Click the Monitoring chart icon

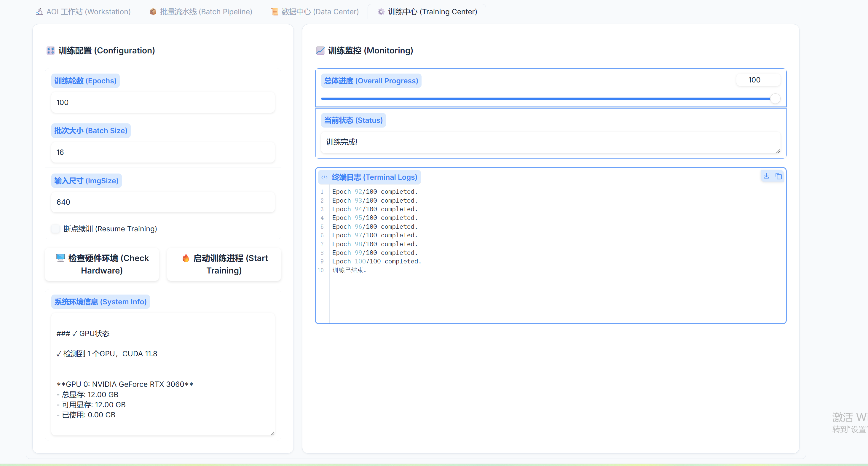pos(320,51)
